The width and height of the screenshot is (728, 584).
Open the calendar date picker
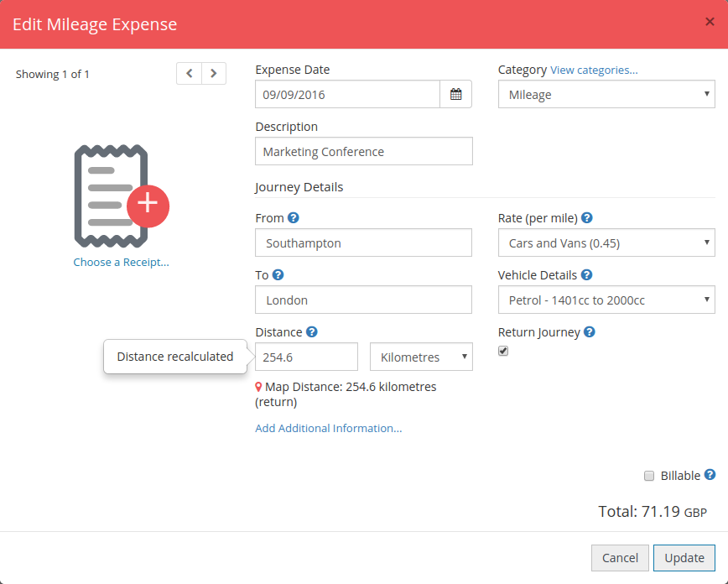pos(456,94)
